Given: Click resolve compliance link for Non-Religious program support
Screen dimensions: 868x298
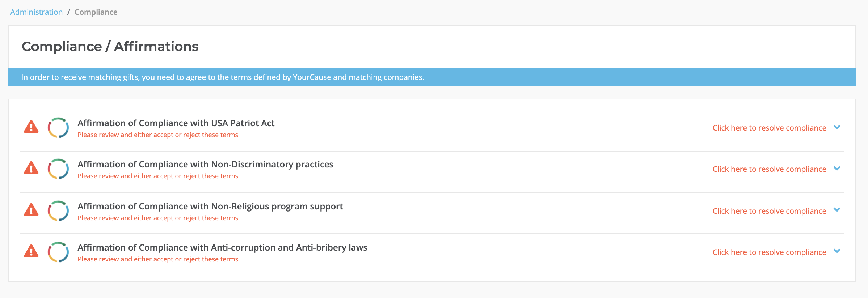Looking at the screenshot, I should point(769,211).
